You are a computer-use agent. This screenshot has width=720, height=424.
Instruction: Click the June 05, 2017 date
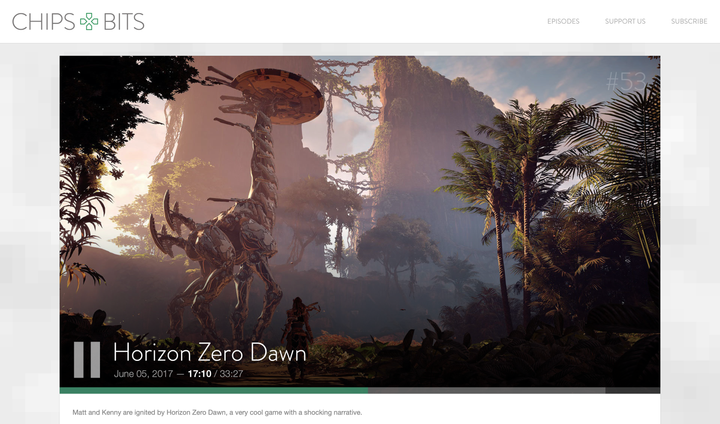pos(143,374)
